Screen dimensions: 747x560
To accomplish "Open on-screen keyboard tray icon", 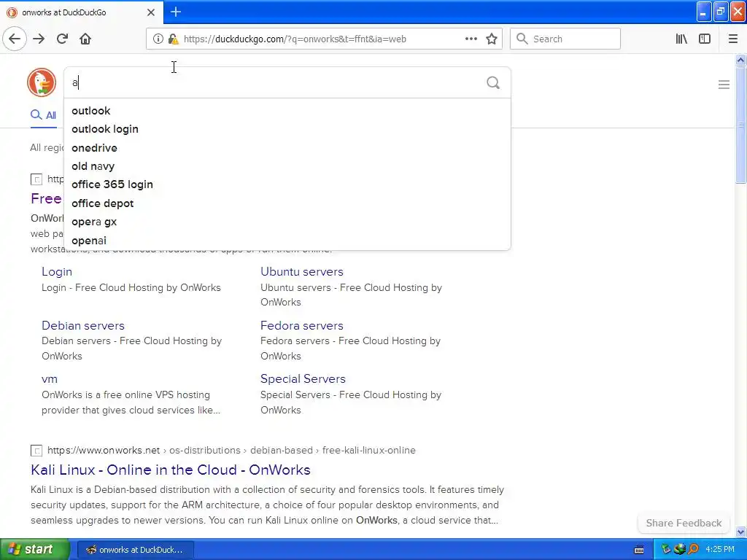I will tap(639, 550).
